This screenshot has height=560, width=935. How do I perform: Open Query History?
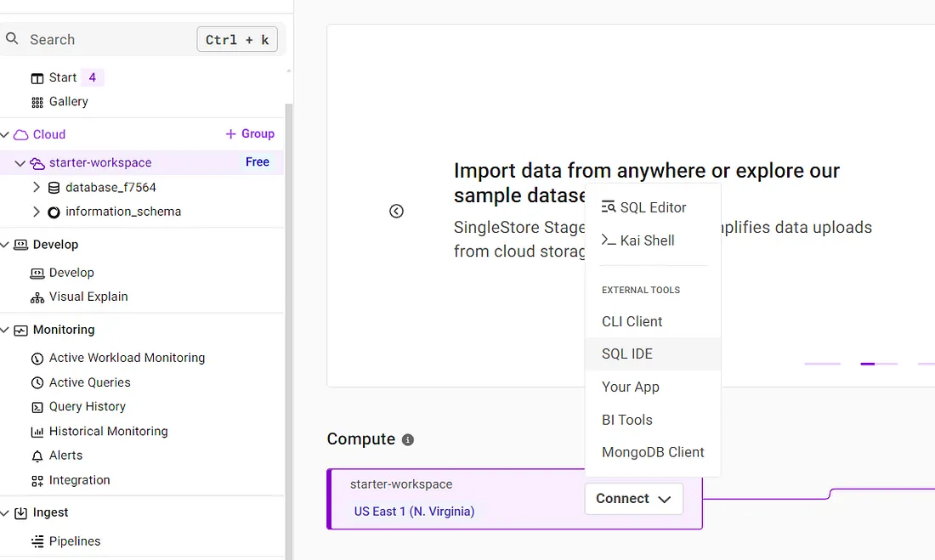[x=87, y=407]
